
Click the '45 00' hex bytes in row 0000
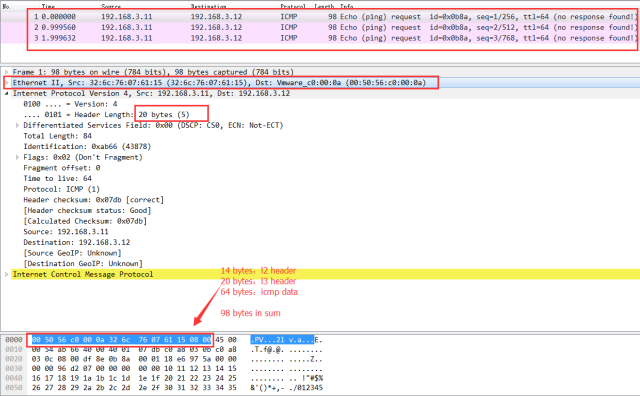click(x=226, y=340)
